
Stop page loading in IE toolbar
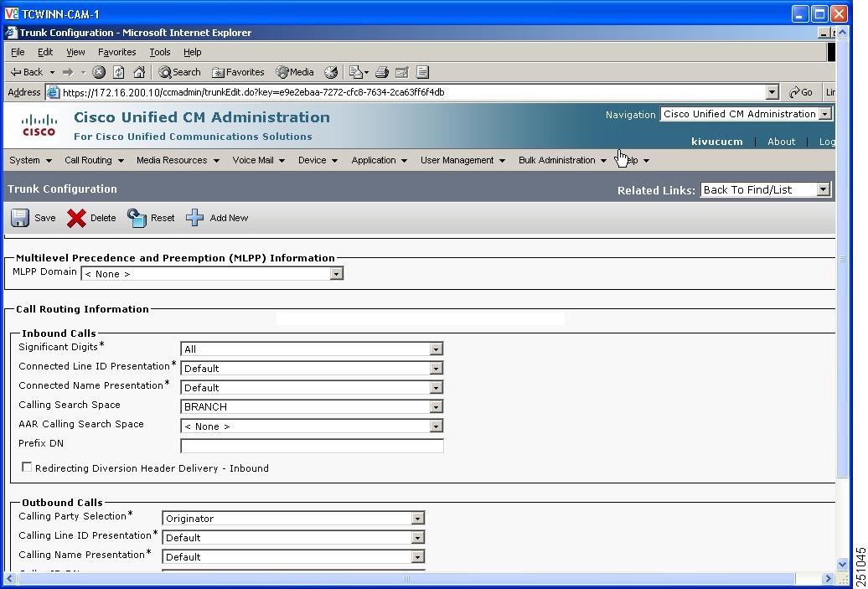[x=99, y=72]
